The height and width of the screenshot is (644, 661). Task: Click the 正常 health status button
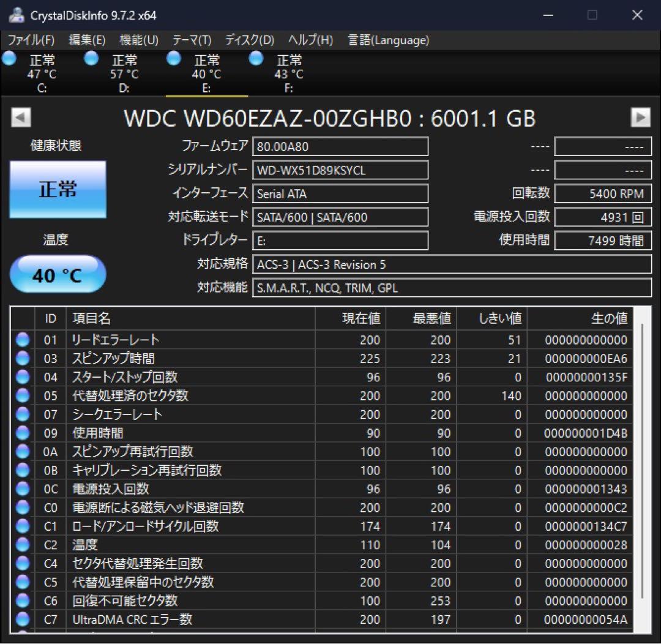coord(57,190)
